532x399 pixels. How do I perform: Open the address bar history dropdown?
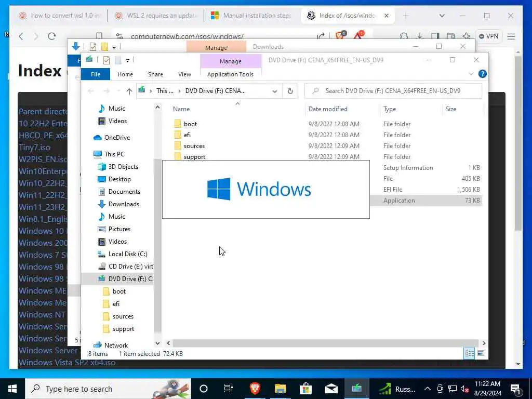click(274, 91)
